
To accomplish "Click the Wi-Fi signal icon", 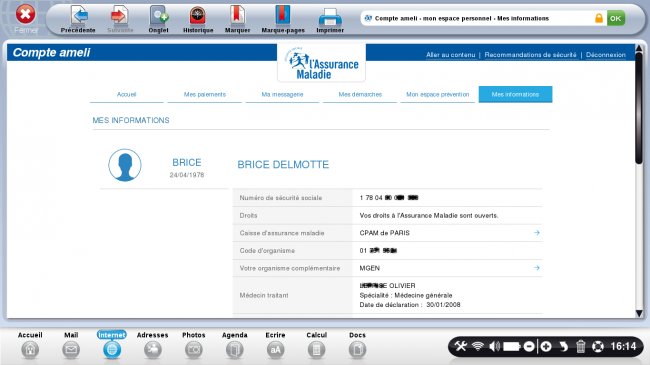I will click(x=478, y=346).
